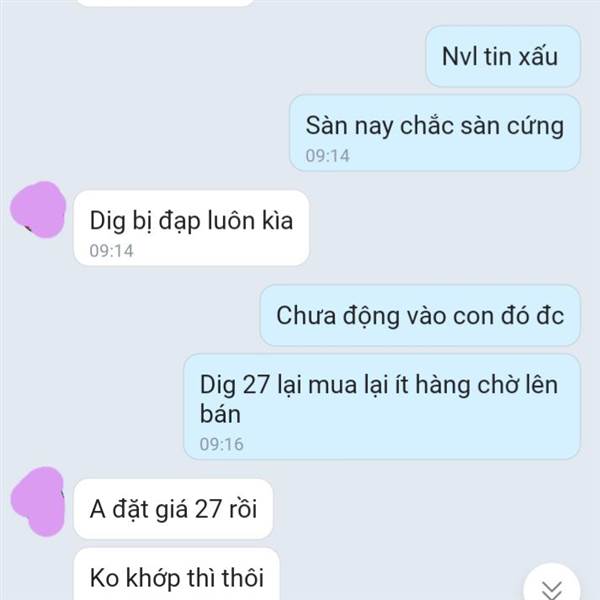
Task: Tap the 09:16 timestamp in the blue bubble
Action: (x=222, y=444)
